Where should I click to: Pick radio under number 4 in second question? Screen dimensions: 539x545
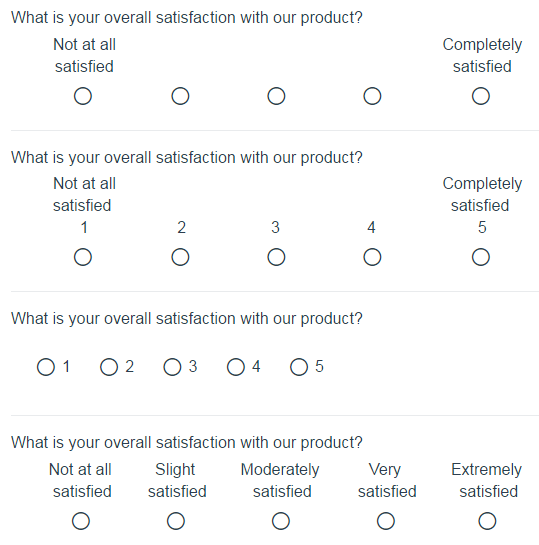click(372, 257)
